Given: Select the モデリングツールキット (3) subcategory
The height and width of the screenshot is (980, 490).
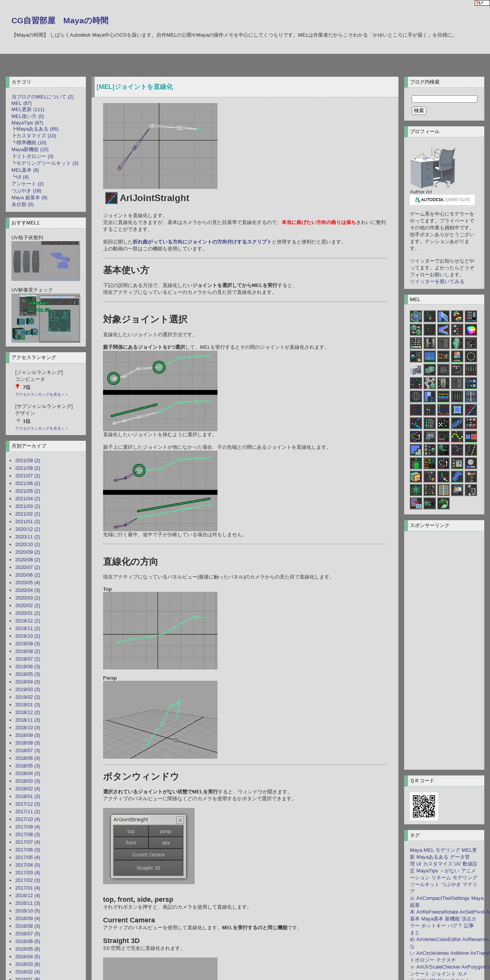Looking at the screenshot, I should (47, 163).
